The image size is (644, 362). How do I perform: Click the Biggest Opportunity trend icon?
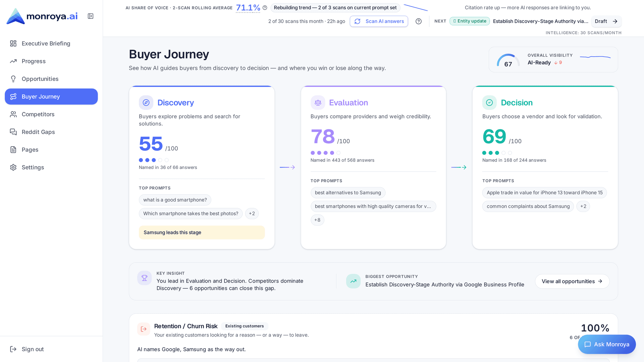coord(353,281)
